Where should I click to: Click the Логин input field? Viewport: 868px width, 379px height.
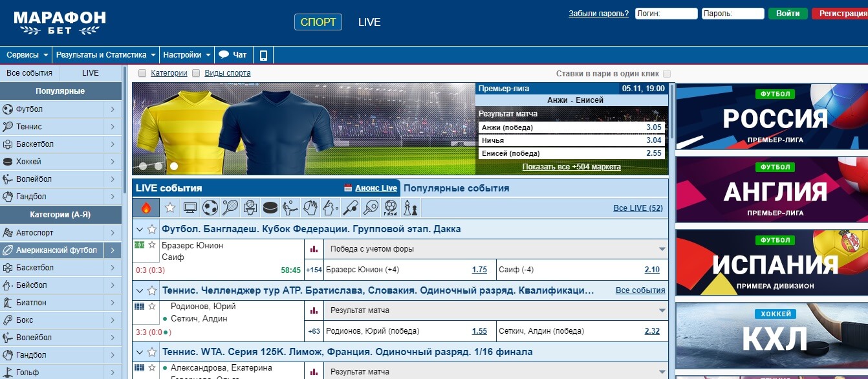click(666, 13)
